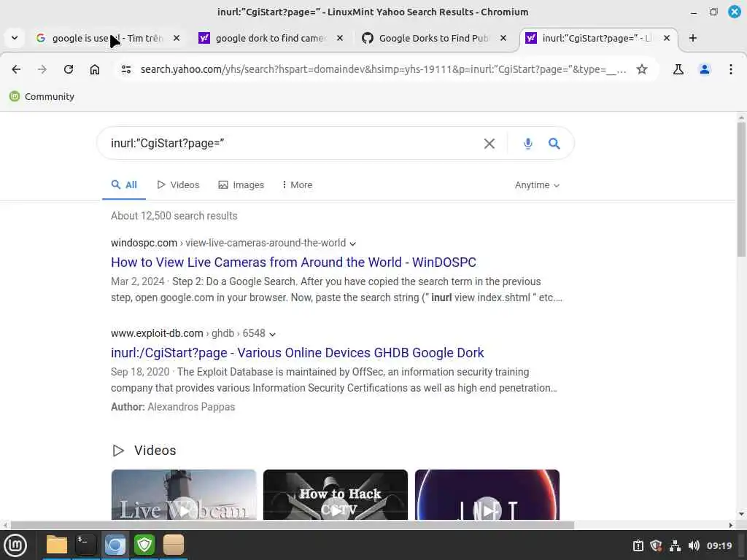Close the GitHub Google Dorks tab

tap(503, 38)
